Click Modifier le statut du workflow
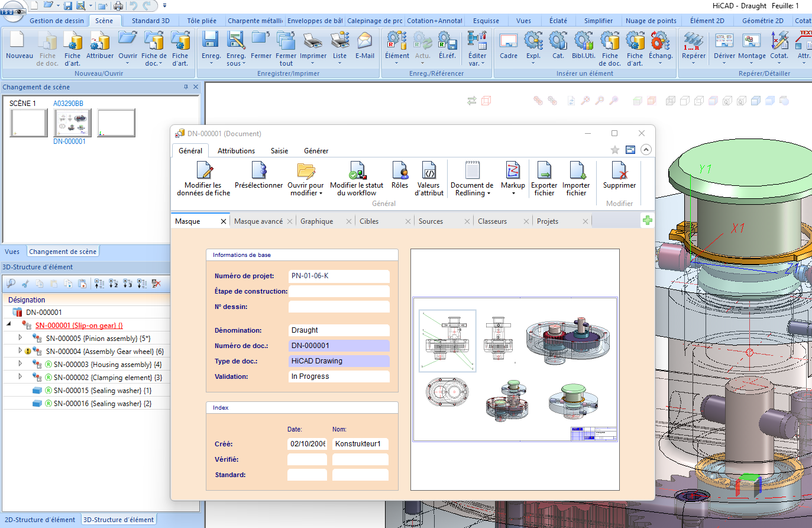The width and height of the screenshot is (812, 528). click(357, 179)
